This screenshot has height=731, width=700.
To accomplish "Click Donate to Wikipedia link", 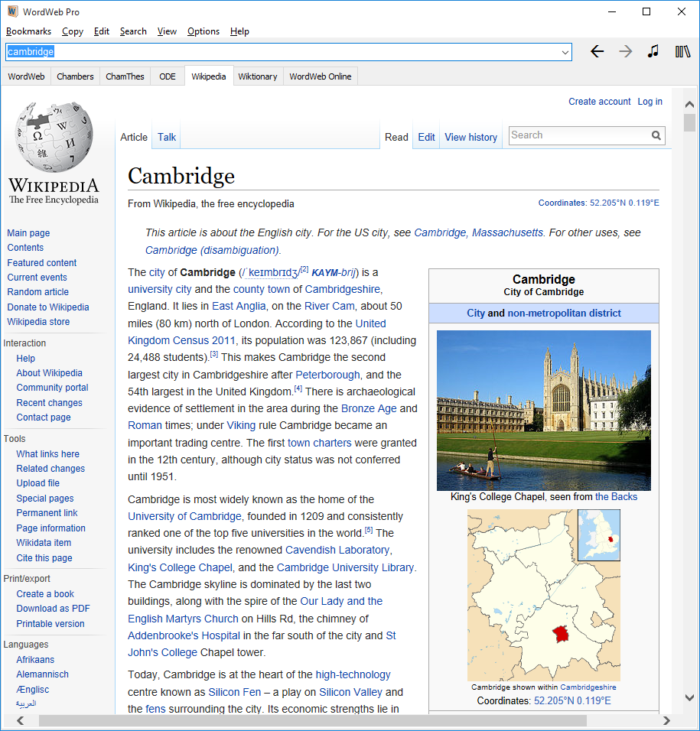I will [x=48, y=307].
